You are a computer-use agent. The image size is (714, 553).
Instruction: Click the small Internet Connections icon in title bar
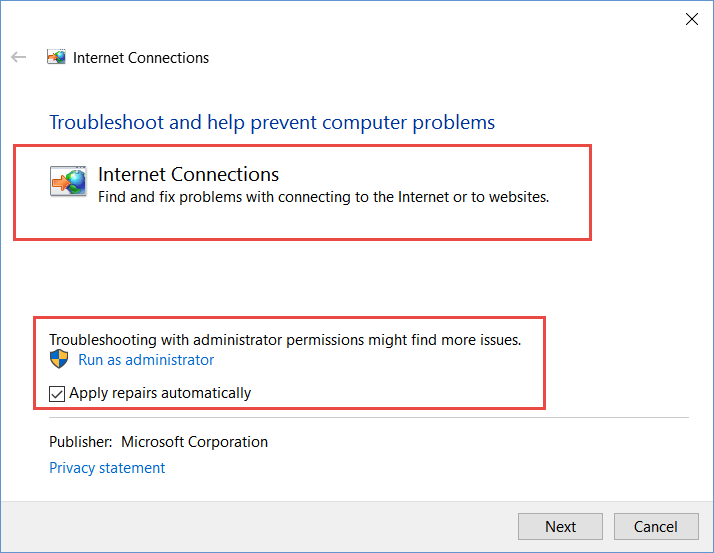(x=56, y=58)
